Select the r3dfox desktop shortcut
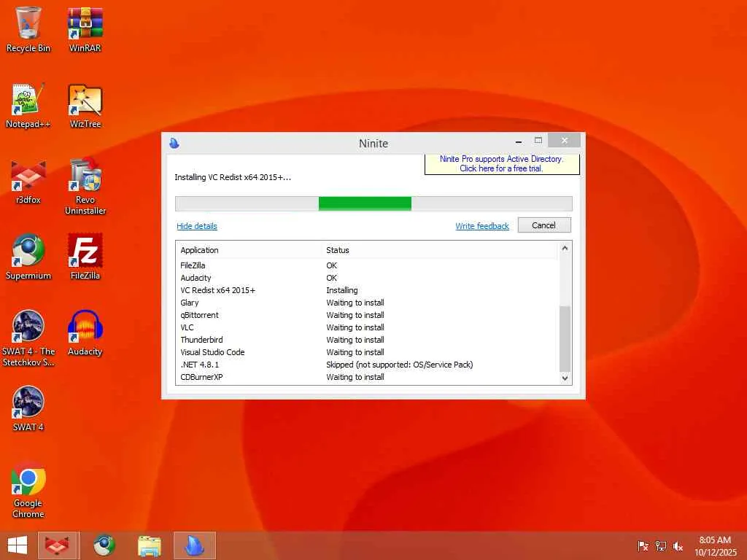Viewport: 747px width, 560px height. pyautogui.click(x=28, y=182)
